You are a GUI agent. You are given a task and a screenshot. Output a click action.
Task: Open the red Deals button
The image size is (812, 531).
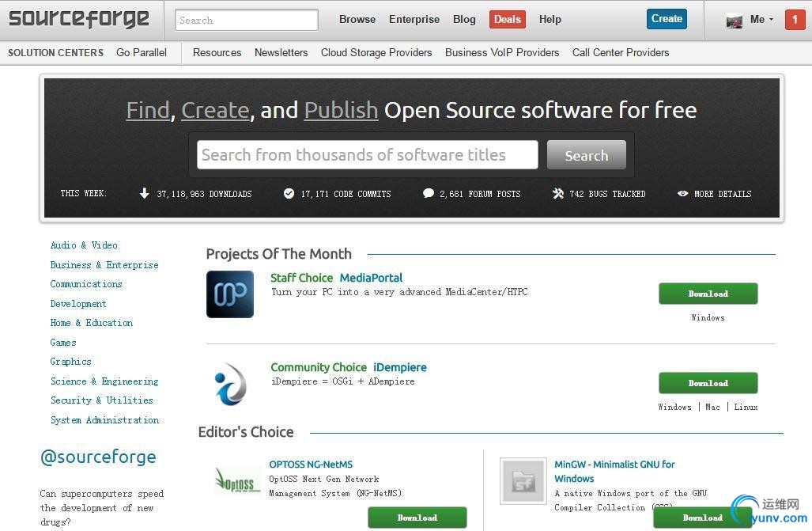[508, 19]
